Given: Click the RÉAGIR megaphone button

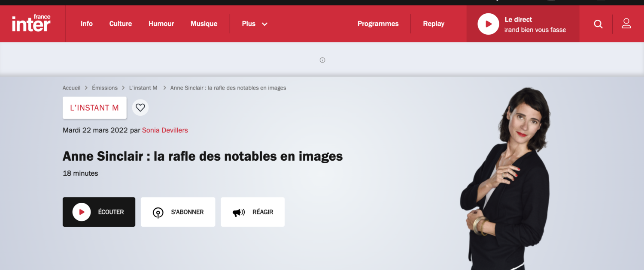Looking at the screenshot, I should (x=252, y=212).
